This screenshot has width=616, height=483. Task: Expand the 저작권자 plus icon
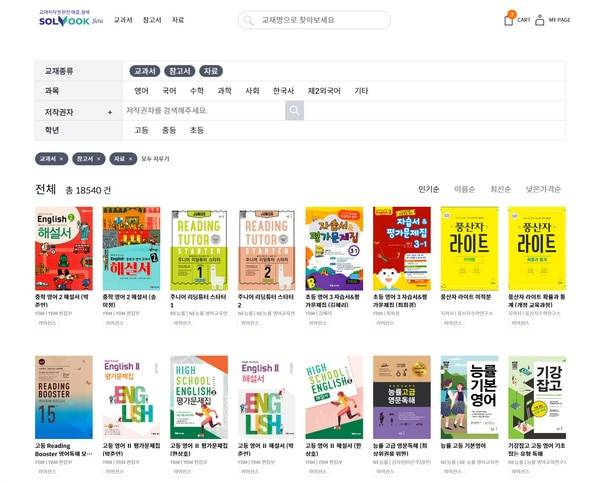[x=110, y=112]
